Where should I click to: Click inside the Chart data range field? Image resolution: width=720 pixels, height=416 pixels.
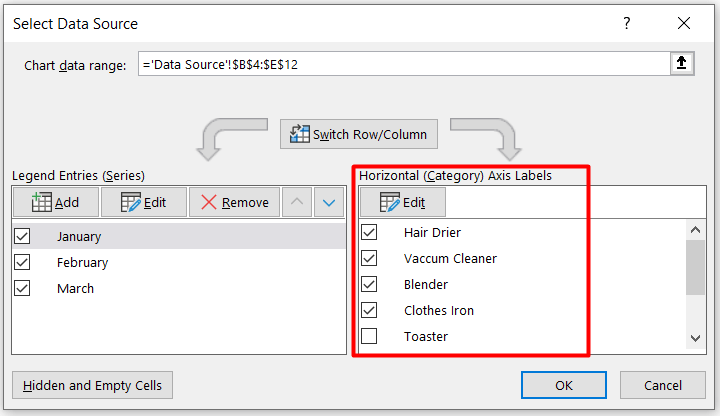pos(400,64)
